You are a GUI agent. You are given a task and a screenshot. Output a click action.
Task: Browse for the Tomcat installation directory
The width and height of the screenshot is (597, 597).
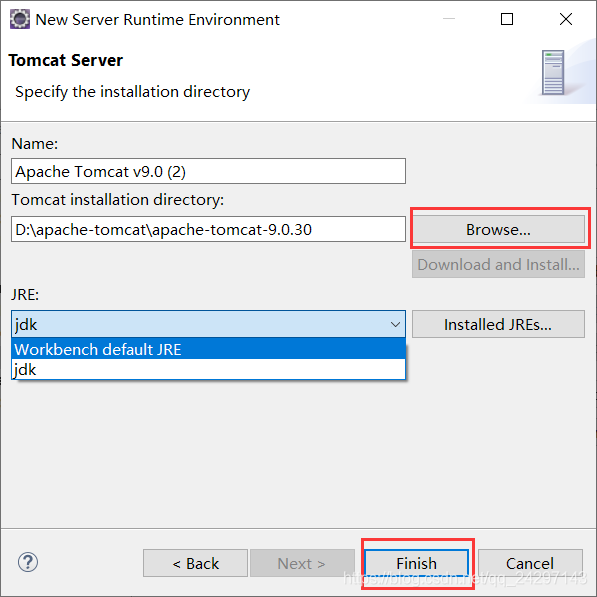tap(498, 229)
